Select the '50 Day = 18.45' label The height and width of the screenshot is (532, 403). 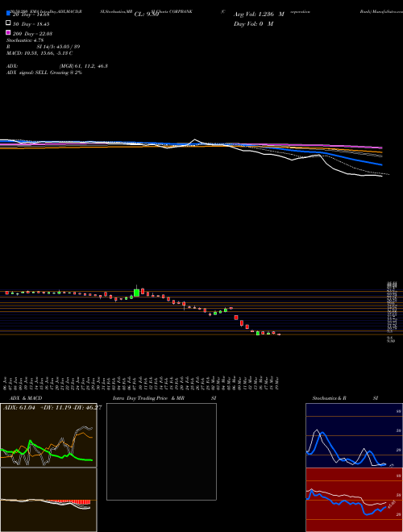[x=31, y=24]
